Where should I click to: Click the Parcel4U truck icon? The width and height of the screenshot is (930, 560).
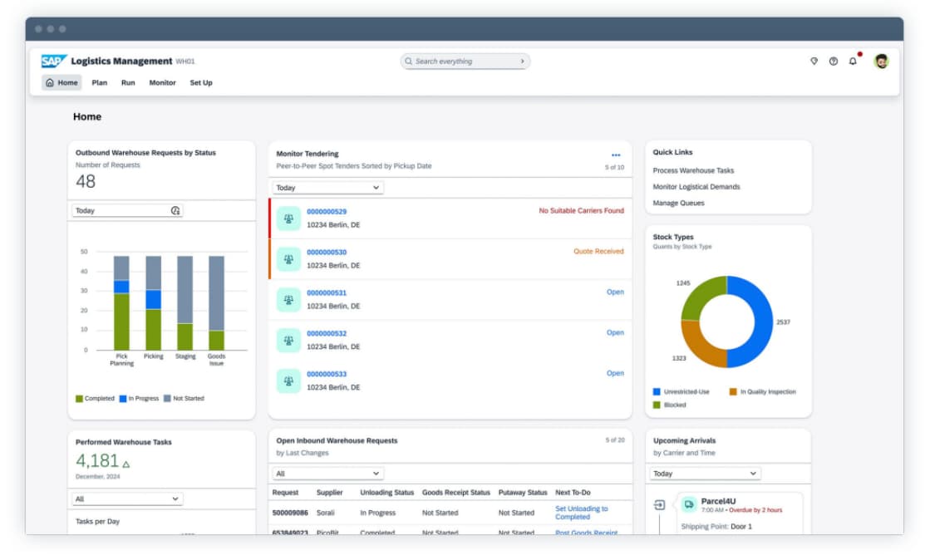[689, 504]
